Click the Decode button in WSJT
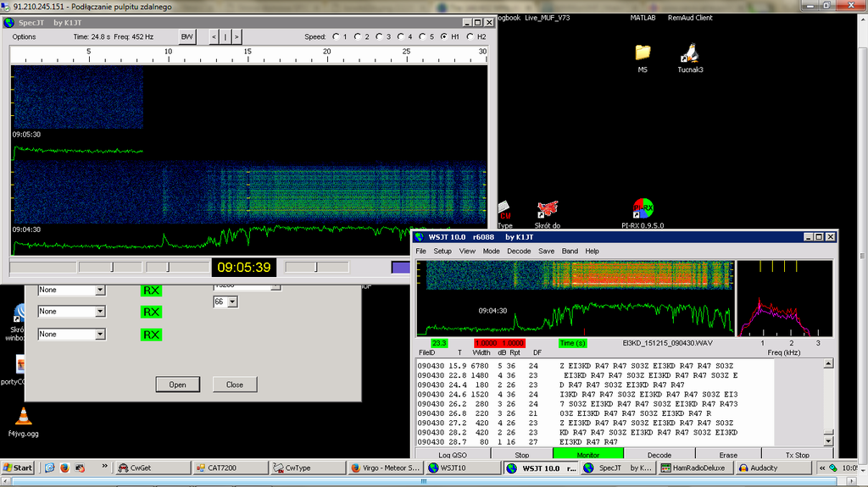 point(659,455)
